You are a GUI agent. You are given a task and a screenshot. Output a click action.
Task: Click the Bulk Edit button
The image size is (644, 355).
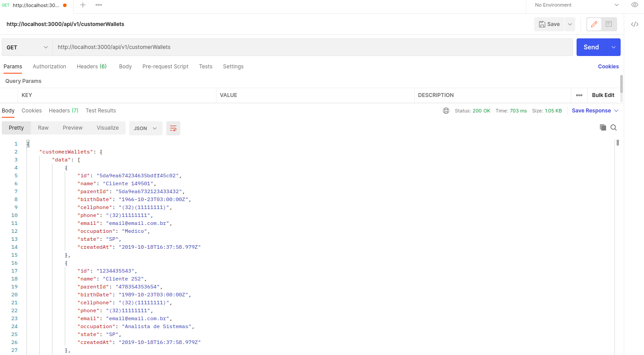coord(603,95)
